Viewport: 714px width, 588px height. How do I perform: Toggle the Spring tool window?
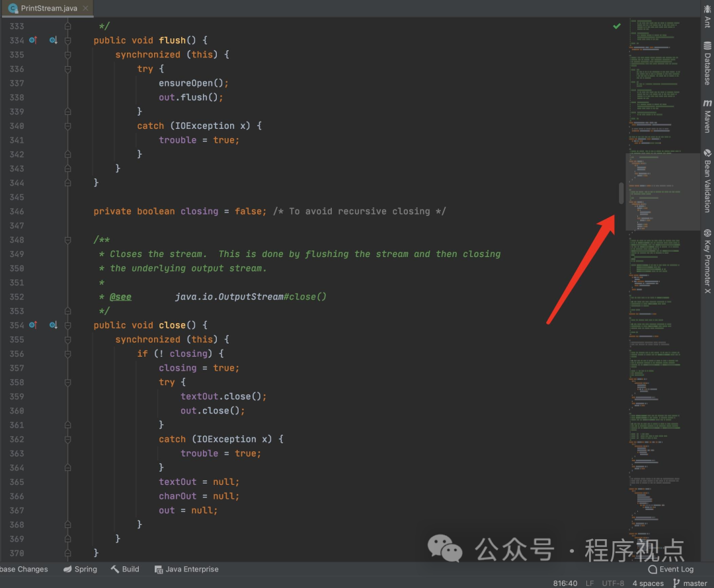pos(80,569)
